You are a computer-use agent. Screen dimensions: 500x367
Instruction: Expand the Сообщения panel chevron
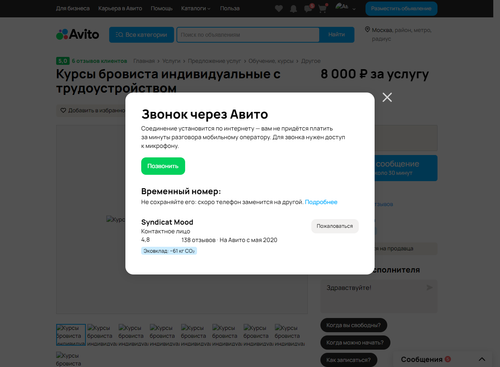click(482, 359)
